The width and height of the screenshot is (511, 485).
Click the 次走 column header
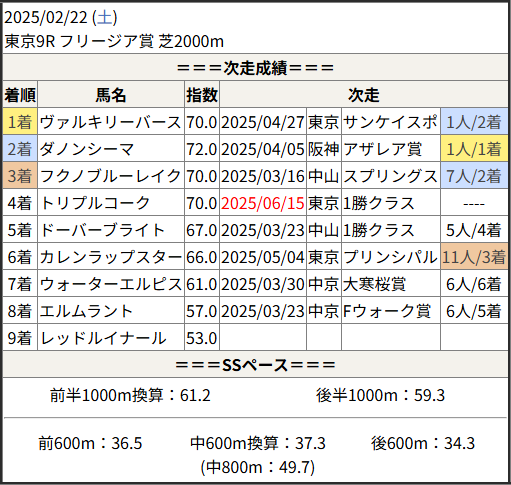tap(364, 95)
